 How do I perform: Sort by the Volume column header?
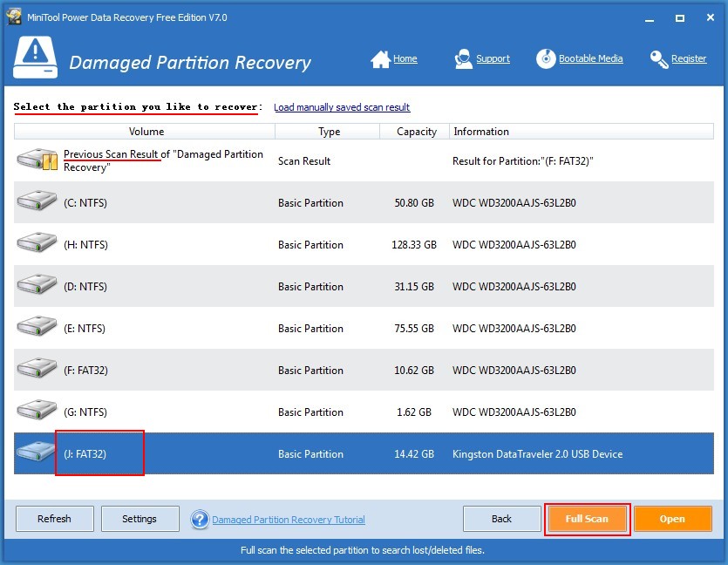coord(145,132)
